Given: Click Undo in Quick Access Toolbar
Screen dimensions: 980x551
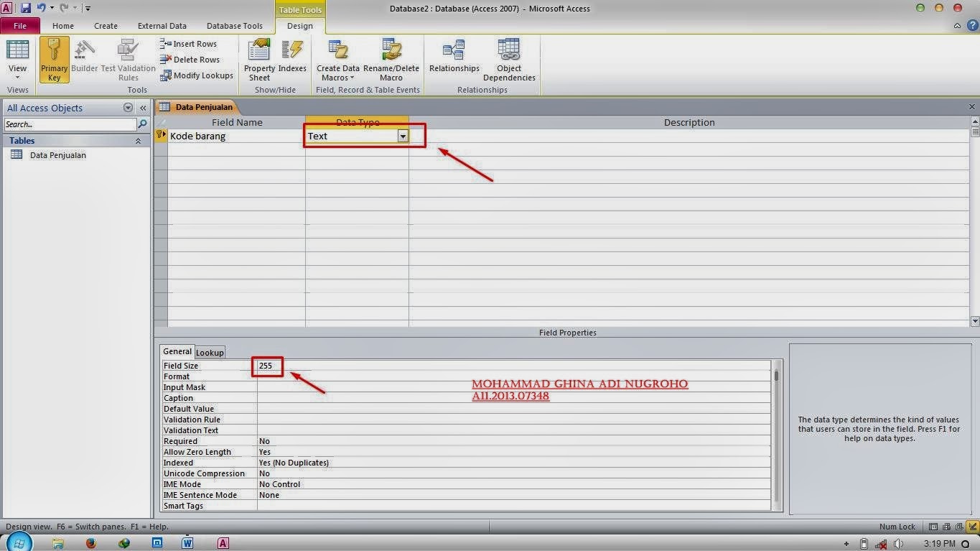Looking at the screenshot, I should coord(42,8).
